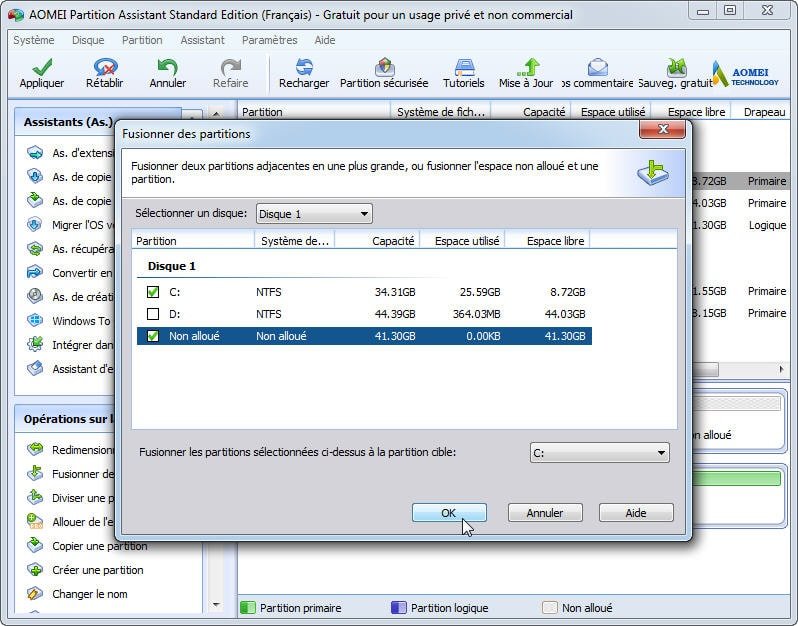Open the Assistant menu
This screenshot has height=626, width=798.
(202, 40)
